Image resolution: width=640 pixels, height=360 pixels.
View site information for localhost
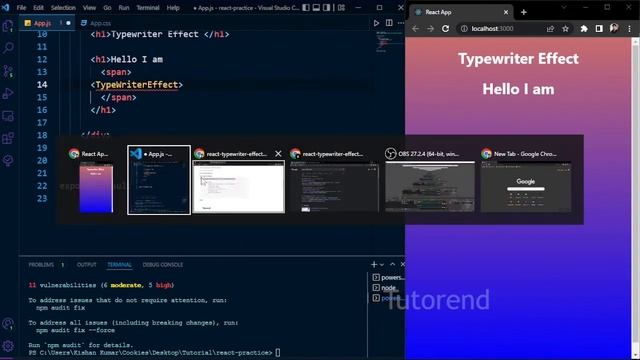(464, 29)
